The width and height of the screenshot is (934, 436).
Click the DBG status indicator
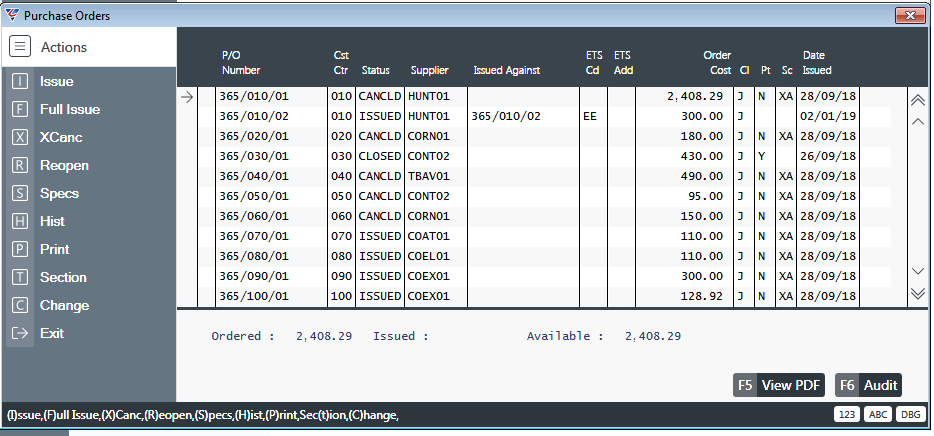coord(910,415)
